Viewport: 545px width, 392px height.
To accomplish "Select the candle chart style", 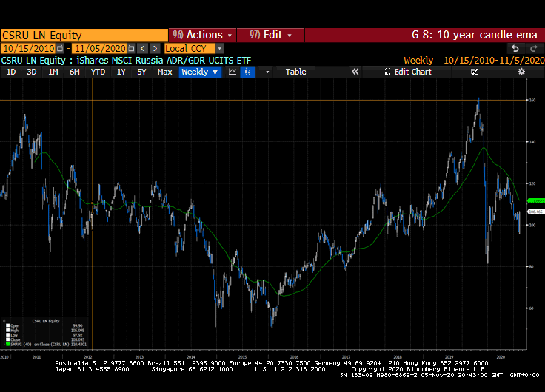I will pyautogui.click(x=247, y=72).
